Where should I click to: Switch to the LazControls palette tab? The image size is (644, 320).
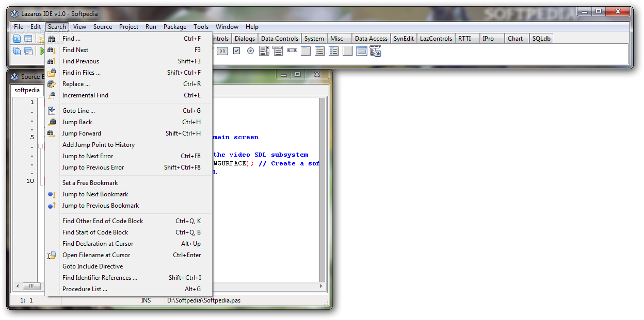point(436,39)
